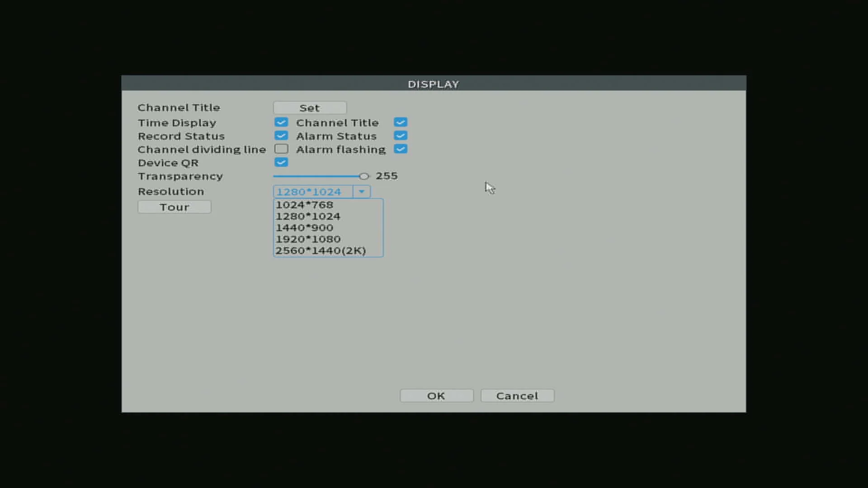Uncheck the Alarm flashing checkbox
Image resolution: width=868 pixels, height=488 pixels.
(400, 149)
